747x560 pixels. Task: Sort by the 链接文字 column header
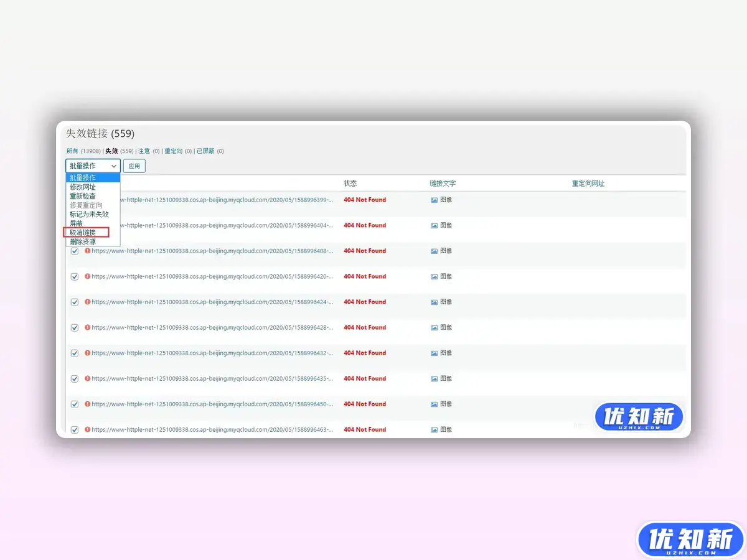(x=443, y=184)
